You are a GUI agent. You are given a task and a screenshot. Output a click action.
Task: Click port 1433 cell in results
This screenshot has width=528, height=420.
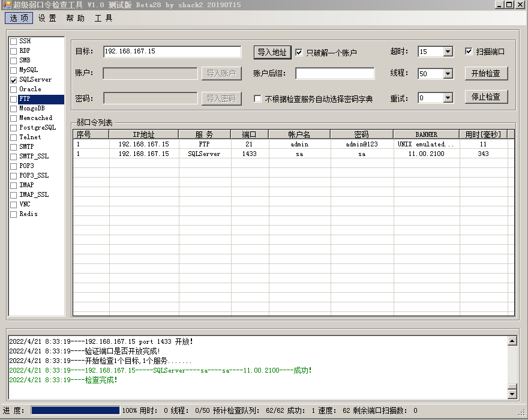[249, 154]
